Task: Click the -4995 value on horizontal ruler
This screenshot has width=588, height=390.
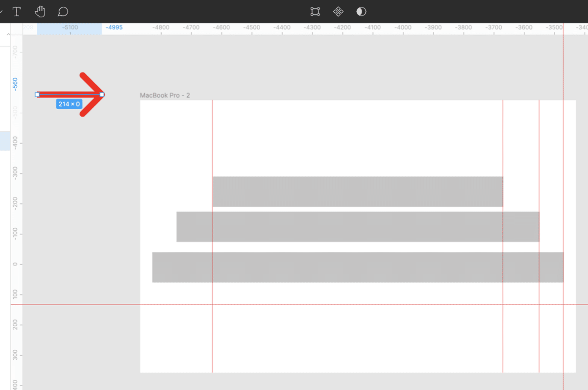Action: 114,27
